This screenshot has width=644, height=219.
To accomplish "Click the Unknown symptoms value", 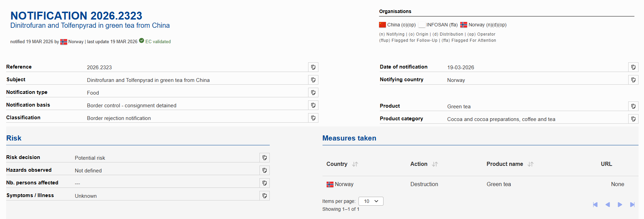I will pyautogui.click(x=86, y=196).
